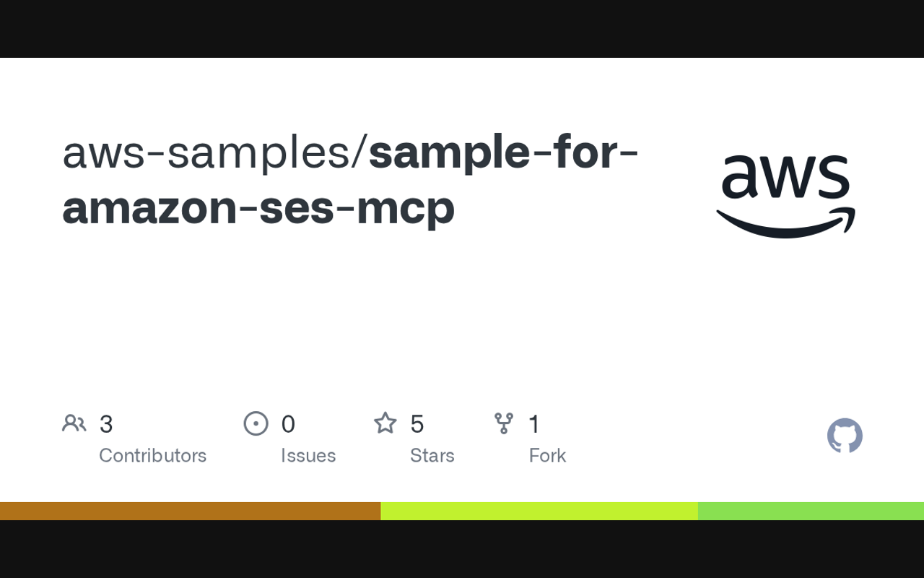Click the bold "sample-for-" title text
This screenshot has width=924, height=578.
click(x=503, y=152)
